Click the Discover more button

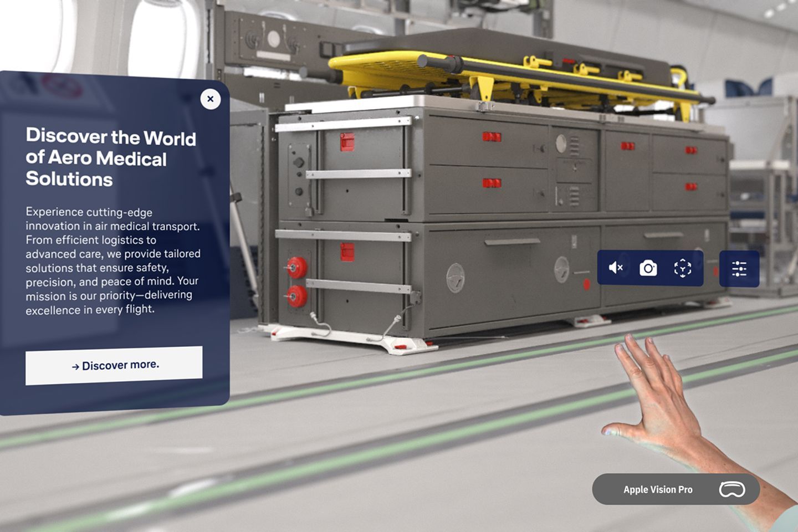point(114,365)
